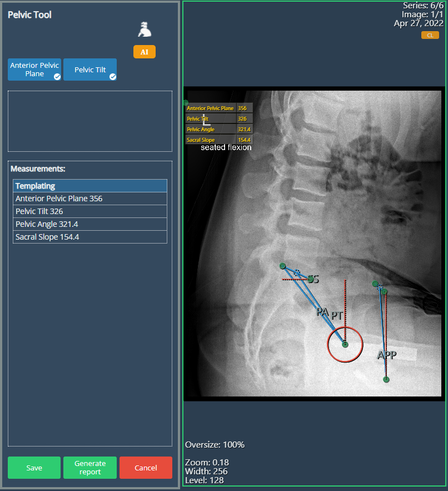The image size is (448, 491).
Task: Select the green marker beside SS label
Action: tap(310, 280)
